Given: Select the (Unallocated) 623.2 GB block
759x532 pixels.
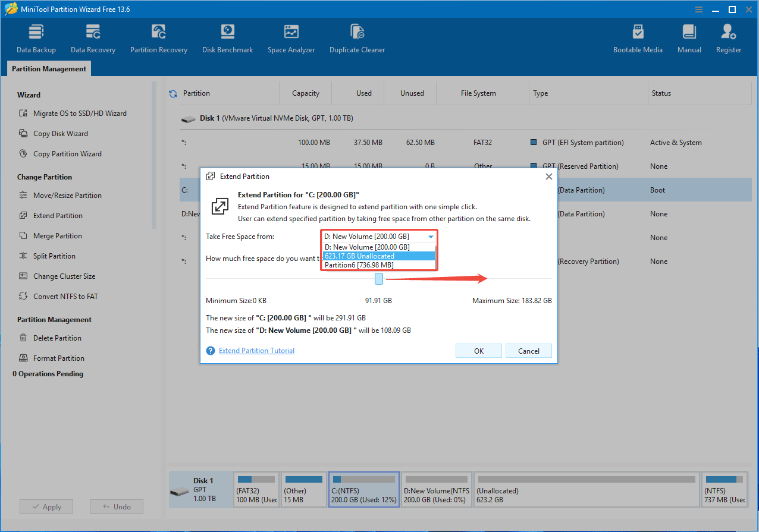Looking at the screenshot, I should 586,490.
